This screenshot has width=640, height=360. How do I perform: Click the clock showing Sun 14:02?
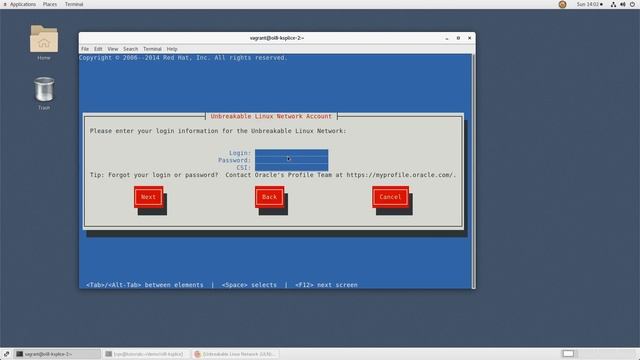click(x=589, y=4)
